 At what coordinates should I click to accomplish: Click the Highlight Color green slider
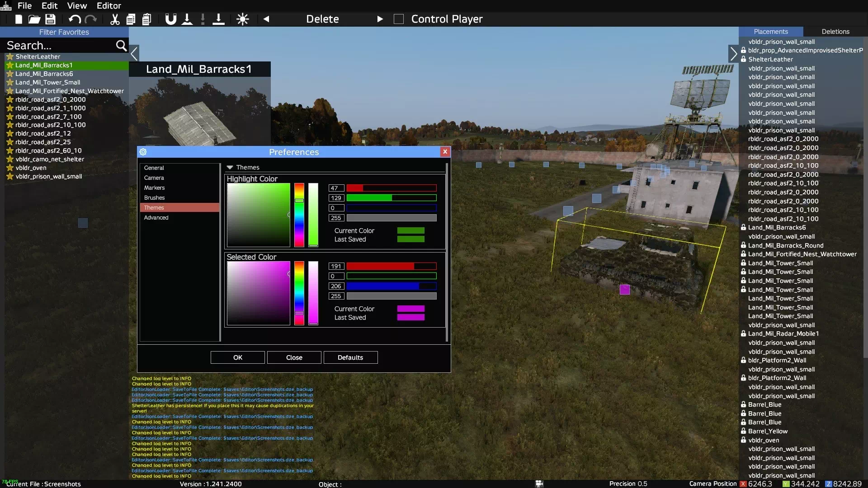point(391,198)
